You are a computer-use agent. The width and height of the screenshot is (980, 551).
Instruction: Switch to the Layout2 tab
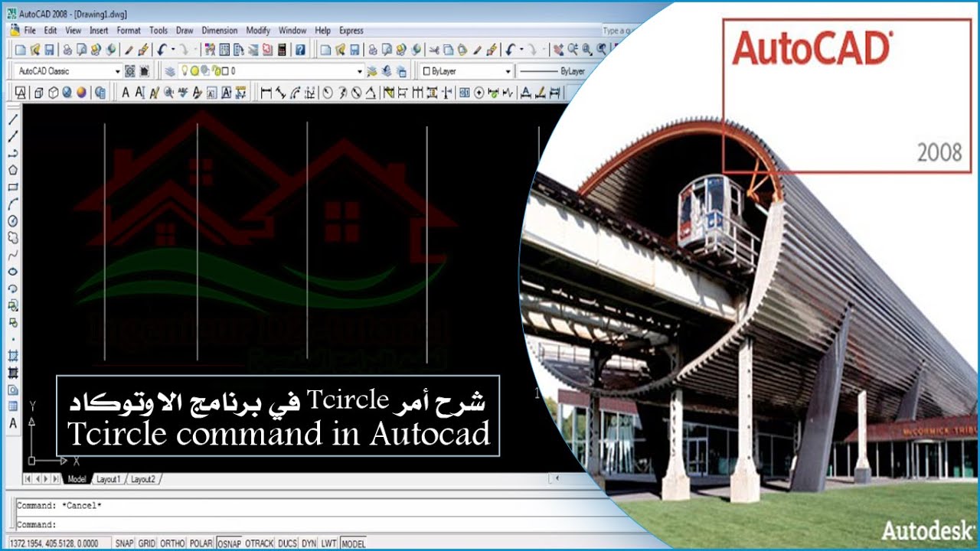(142, 479)
